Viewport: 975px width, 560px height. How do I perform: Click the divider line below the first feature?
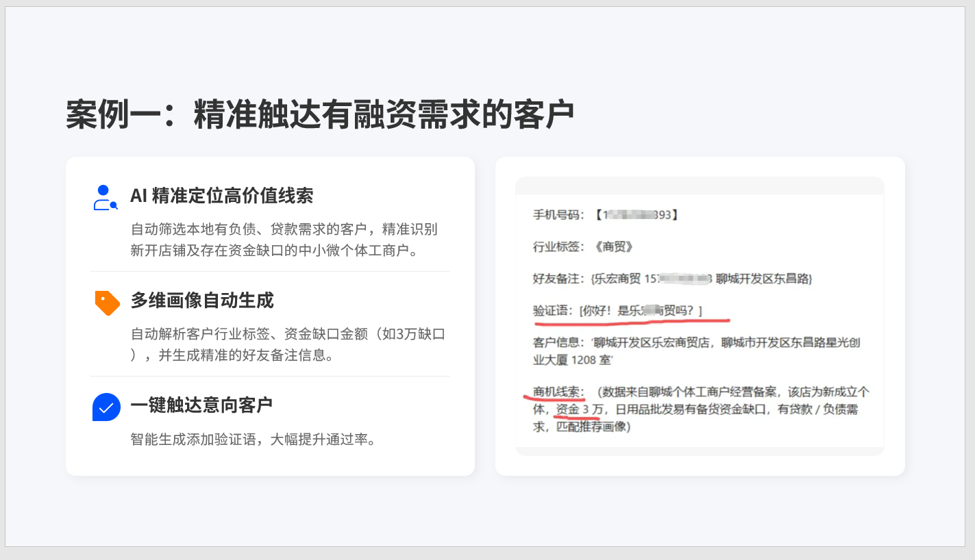(x=270, y=272)
